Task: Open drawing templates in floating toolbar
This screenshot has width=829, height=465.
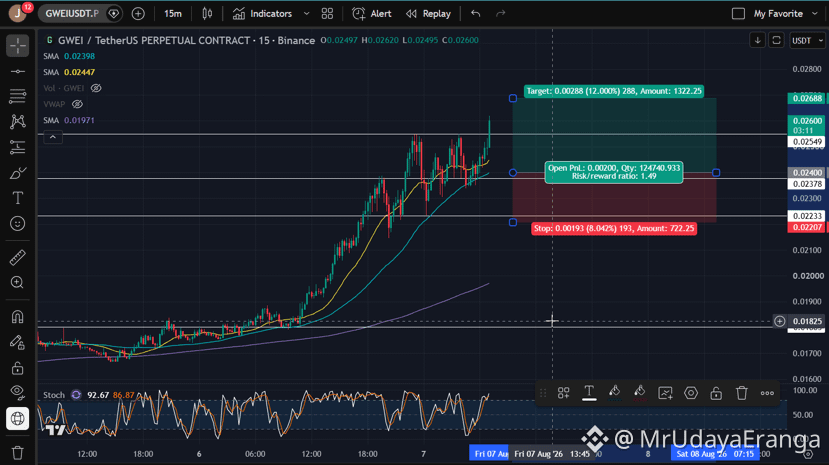Action: coord(564,393)
